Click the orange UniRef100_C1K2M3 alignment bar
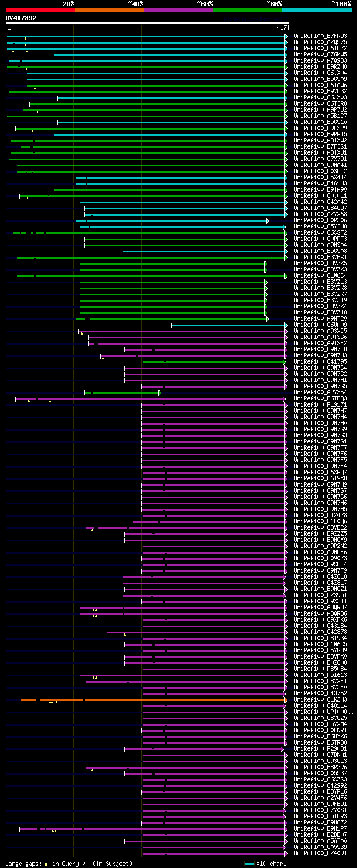Image resolution: width=357 pixels, height=868 pixels. pos(154,699)
